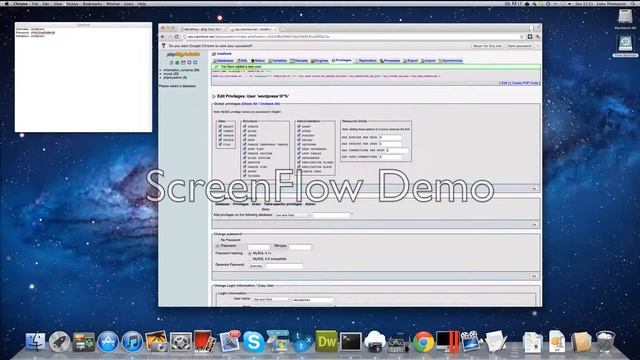
Task: Click Chrome's back arrow
Action: [163, 37]
